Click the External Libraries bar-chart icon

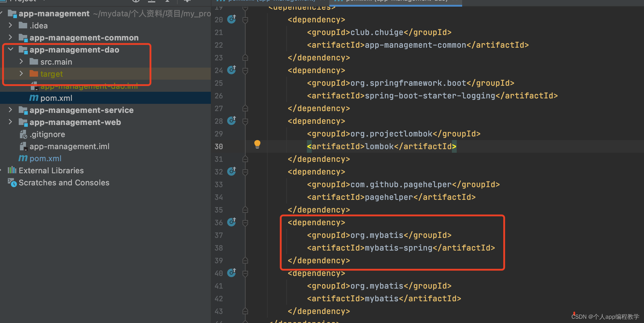[x=12, y=170]
